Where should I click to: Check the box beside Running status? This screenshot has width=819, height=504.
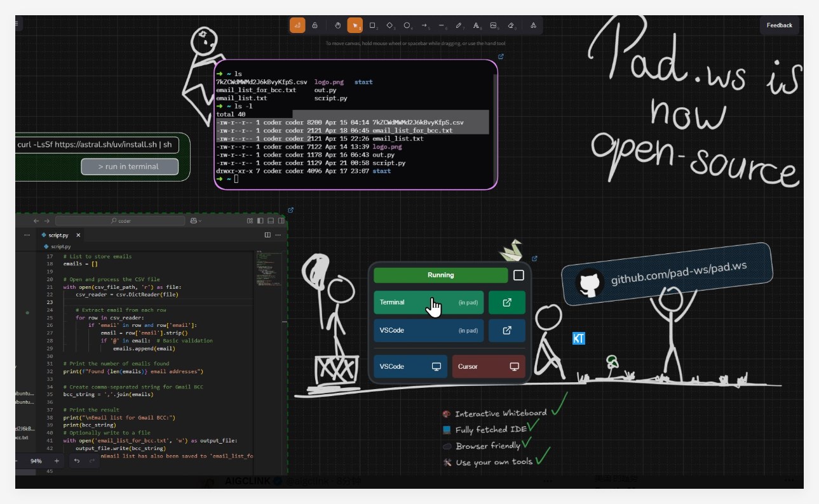pos(518,275)
